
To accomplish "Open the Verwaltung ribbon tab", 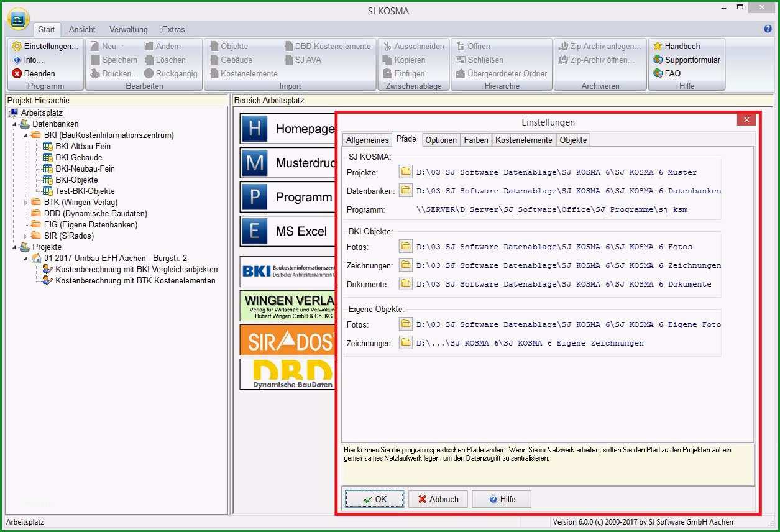I will point(129,29).
